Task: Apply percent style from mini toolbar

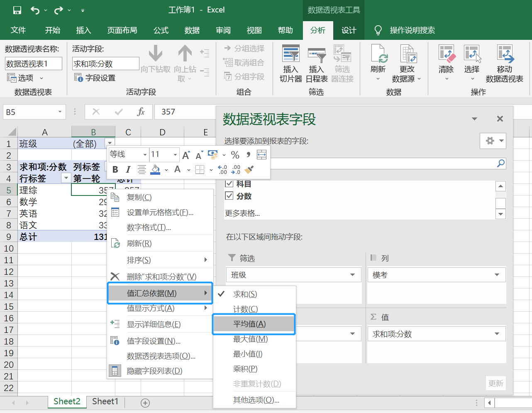Action: pyautogui.click(x=235, y=155)
